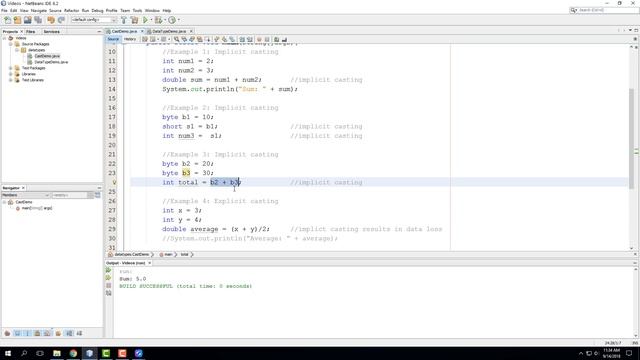The image size is (640, 360).
Task: Click the lightbulb hint on line 24
Action: pos(114,182)
